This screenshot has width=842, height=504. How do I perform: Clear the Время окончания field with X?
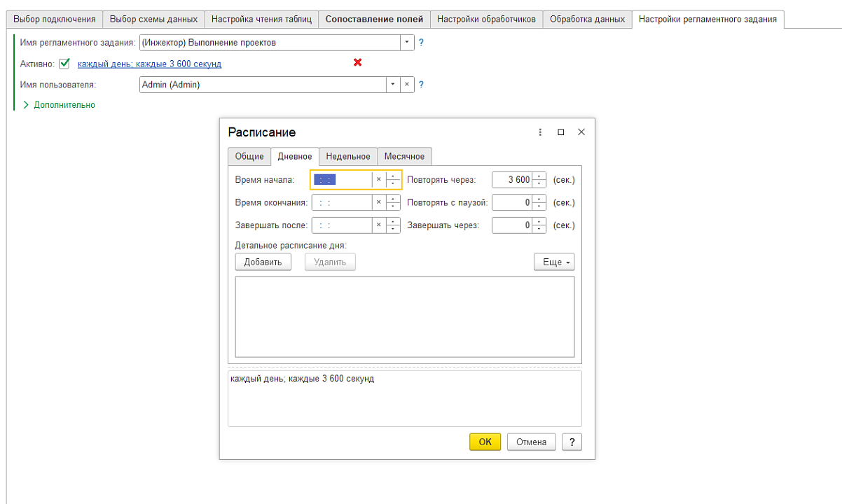(378, 203)
